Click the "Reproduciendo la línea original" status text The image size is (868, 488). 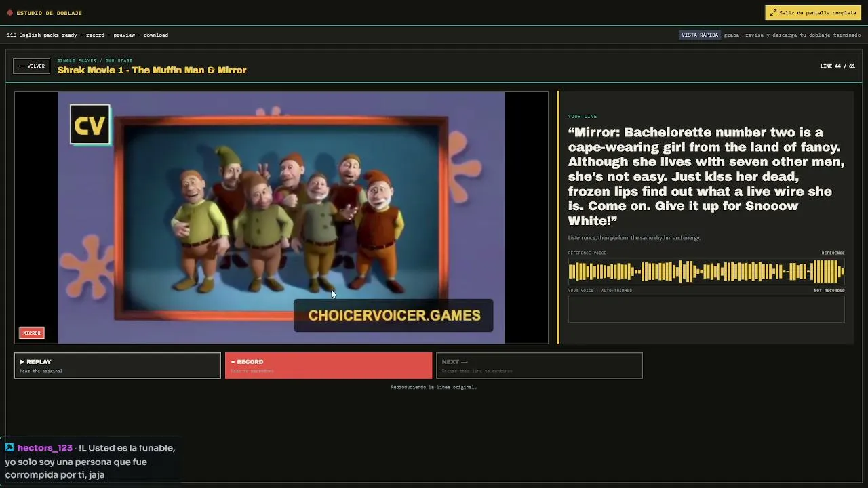(x=433, y=387)
